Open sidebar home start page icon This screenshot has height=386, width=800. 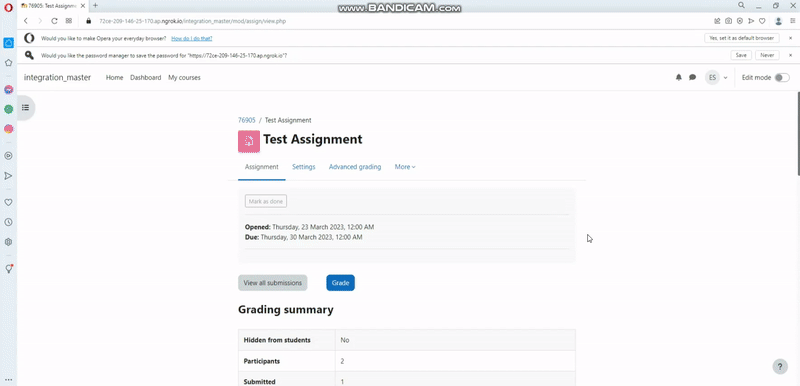(8, 43)
